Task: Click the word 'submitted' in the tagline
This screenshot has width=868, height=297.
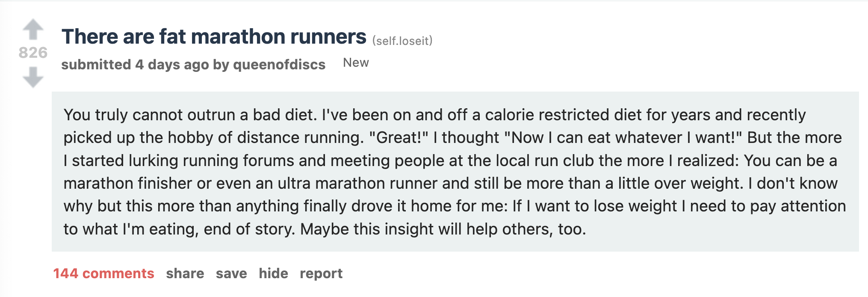Action: click(96, 65)
